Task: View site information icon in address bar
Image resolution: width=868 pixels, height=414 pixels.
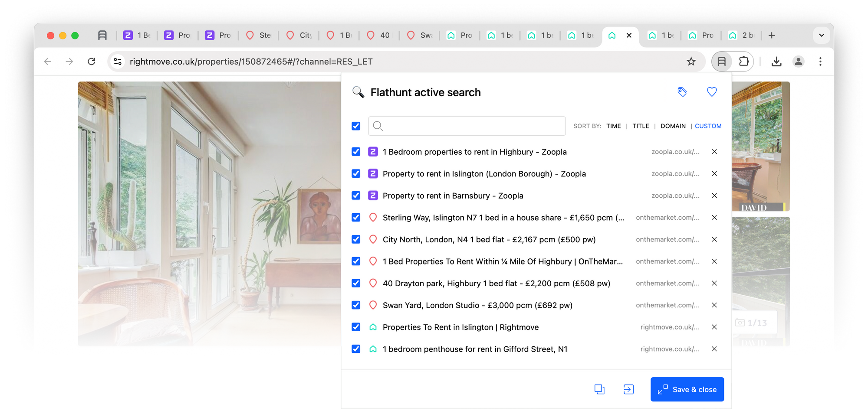Action: 118,62
